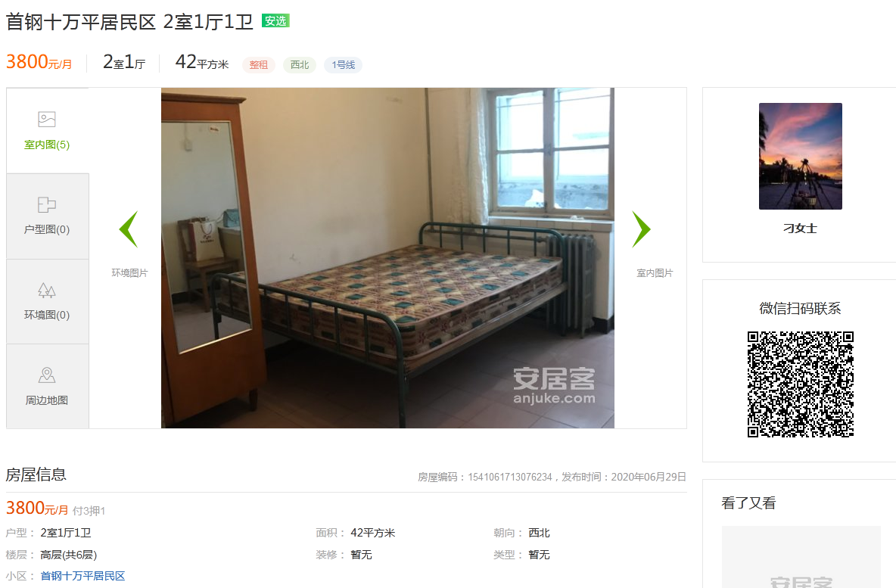The width and height of the screenshot is (896, 588).
Task: Click the 整租 tag
Action: click(x=258, y=64)
